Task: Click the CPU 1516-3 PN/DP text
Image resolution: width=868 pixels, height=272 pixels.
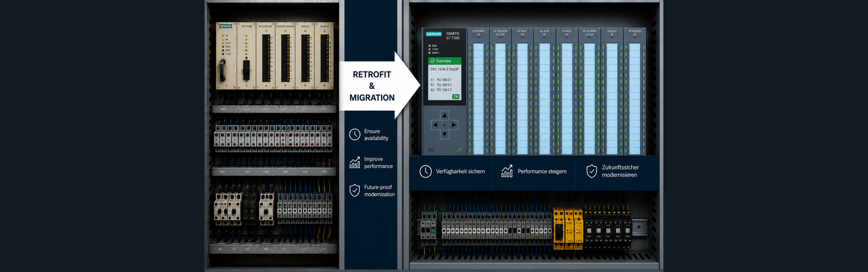Action: pyautogui.click(x=444, y=68)
